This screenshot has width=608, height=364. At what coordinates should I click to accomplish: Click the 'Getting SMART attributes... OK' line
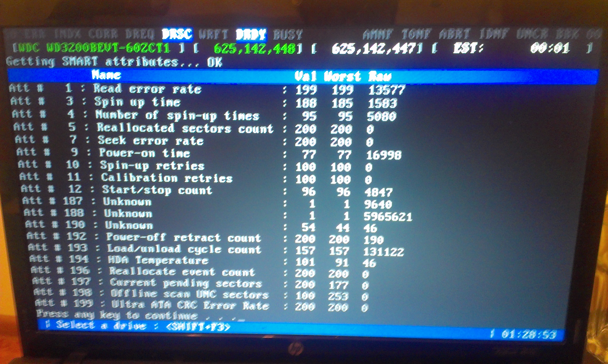point(114,62)
